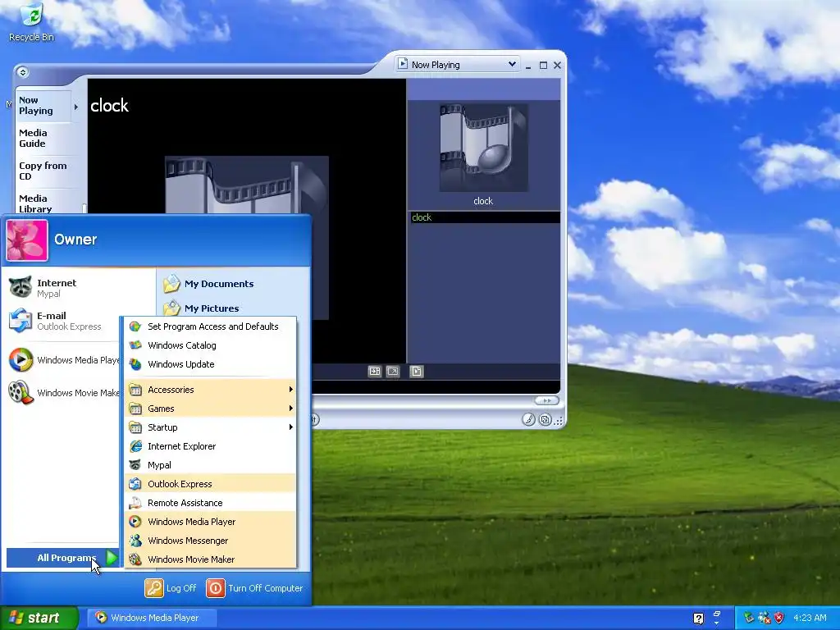Click the Windows Messenger icon

point(135,541)
